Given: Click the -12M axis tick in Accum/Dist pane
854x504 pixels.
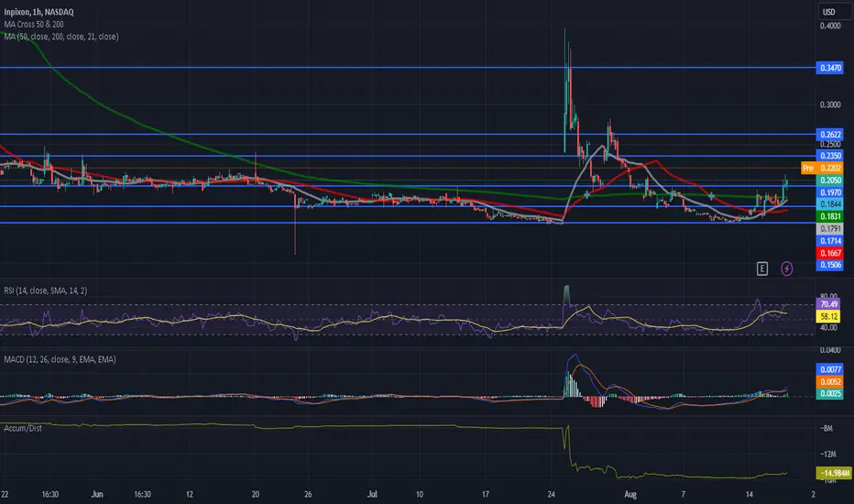Looking at the screenshot, I should (x=828, y=454).
